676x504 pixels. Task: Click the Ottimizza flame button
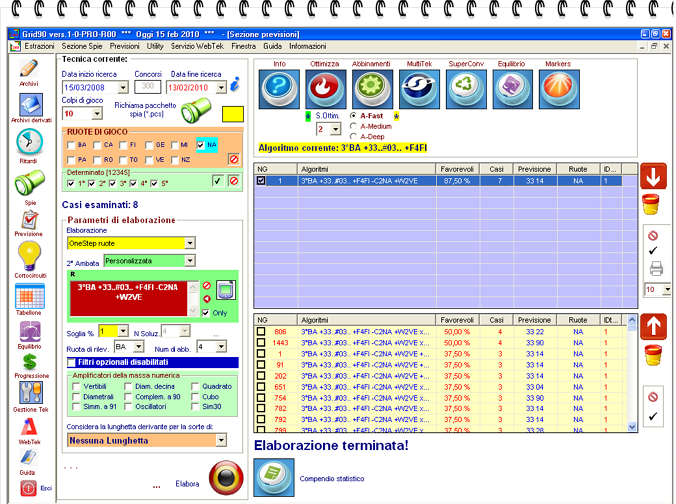pyautogui.click(x=325, y=89)
